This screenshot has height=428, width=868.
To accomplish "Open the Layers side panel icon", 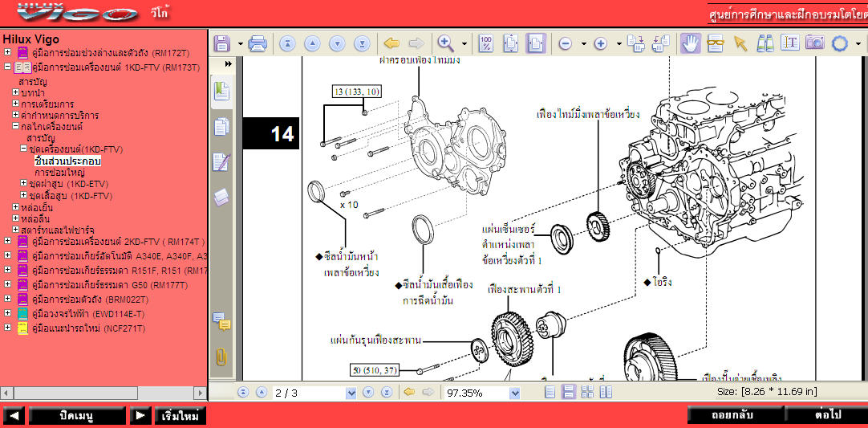I will (221, 197).
